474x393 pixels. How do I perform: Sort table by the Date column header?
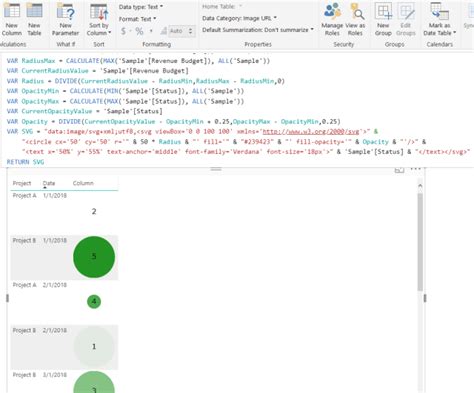coord(49,183)
